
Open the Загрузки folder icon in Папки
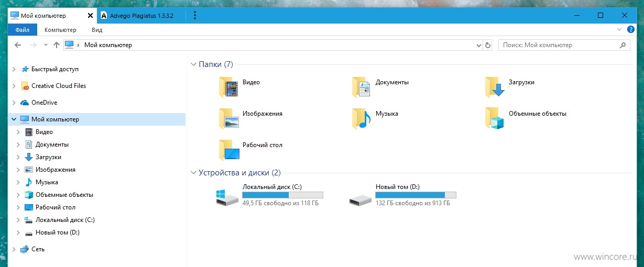(x=495, y=87)
